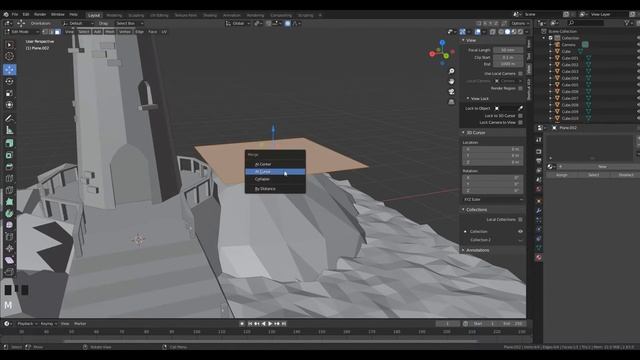
Task: Activate the Rotate tool
Action: (9, 81)
